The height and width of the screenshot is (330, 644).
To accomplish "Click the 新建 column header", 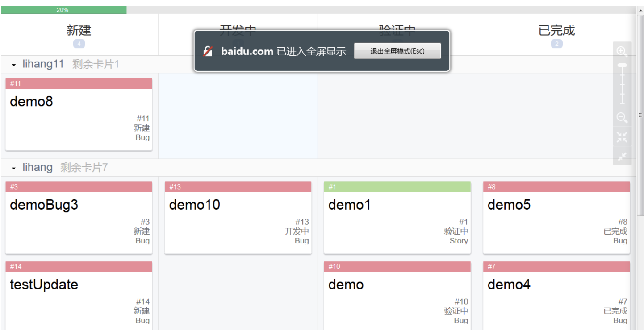I will pos(79,30).
